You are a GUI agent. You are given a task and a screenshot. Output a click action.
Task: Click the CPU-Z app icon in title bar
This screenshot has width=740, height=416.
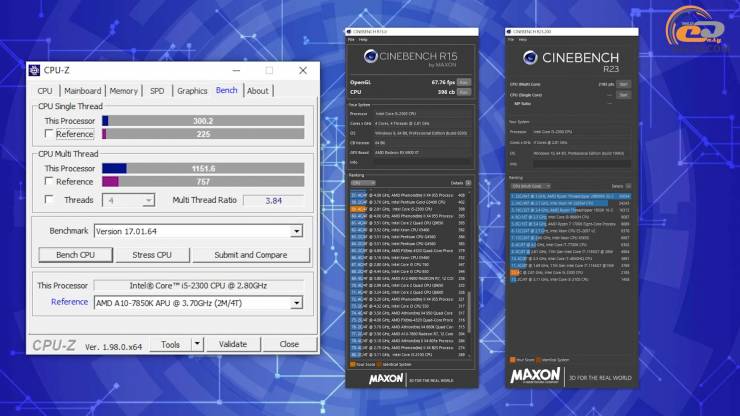(34, 70)
